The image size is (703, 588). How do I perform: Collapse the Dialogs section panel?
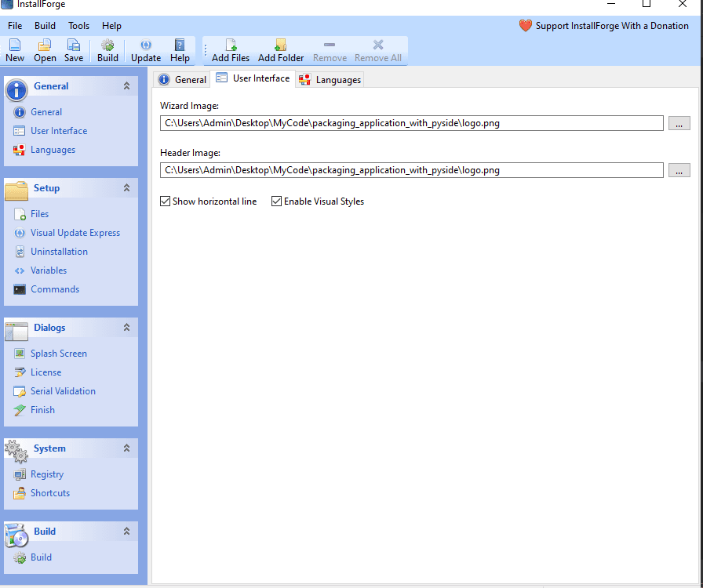coord(126,327)
